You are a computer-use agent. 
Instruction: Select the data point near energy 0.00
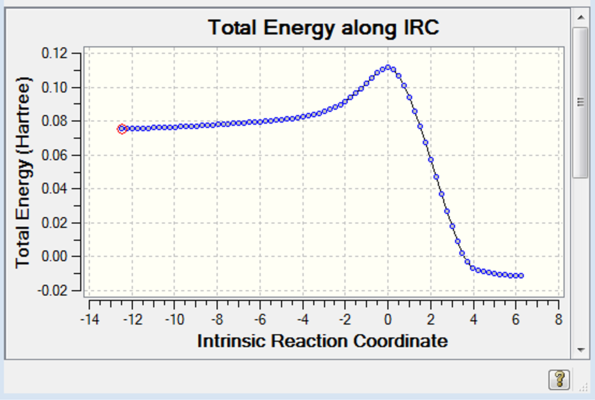click(462, 253)
